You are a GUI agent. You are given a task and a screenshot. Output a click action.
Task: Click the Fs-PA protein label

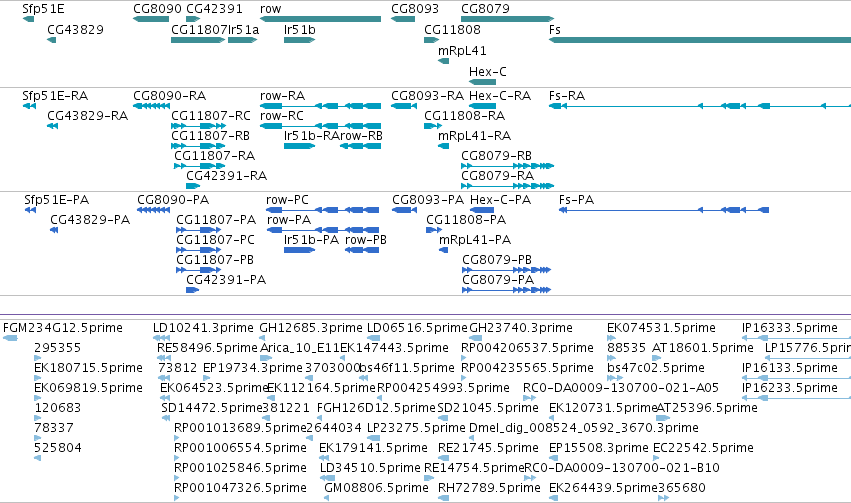pyautogui.click(x=576, y=200)
